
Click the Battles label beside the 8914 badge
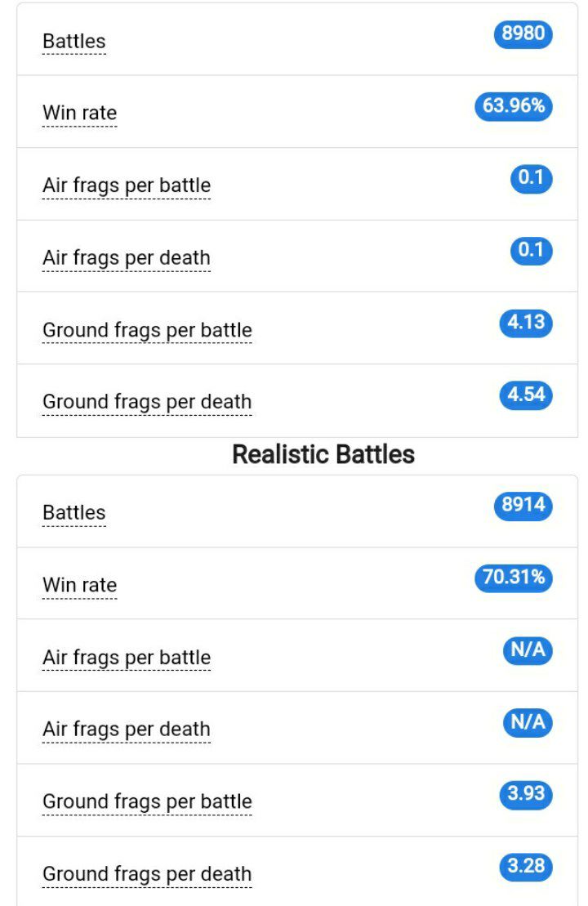[x=74, y=513]
